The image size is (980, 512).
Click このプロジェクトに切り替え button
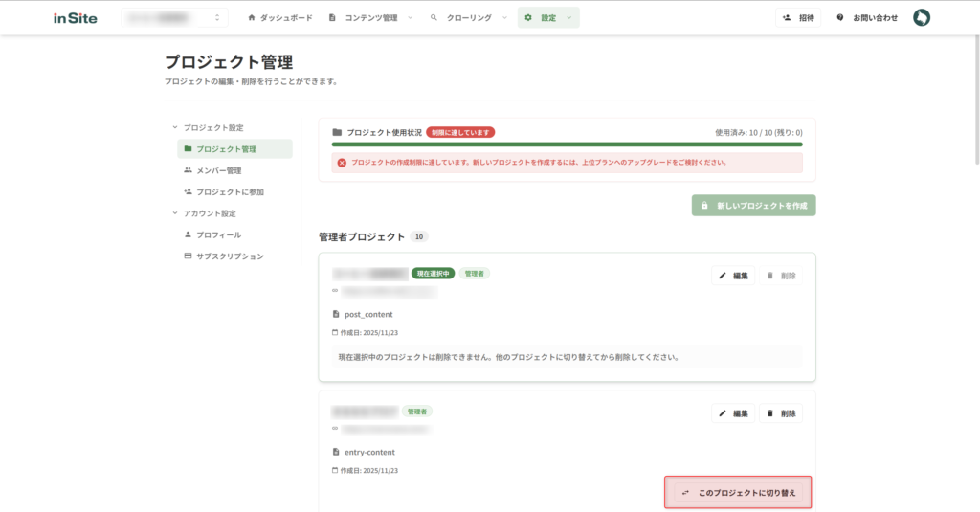(x=738, y=493)
